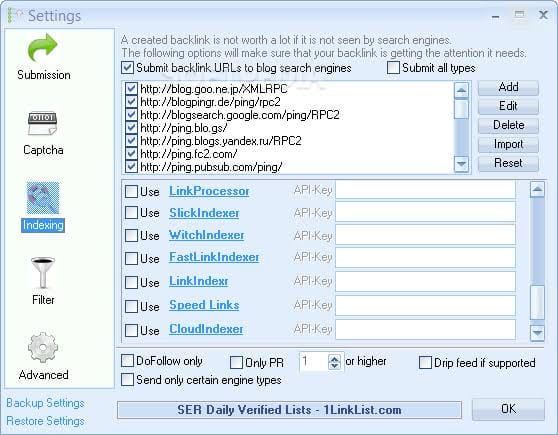
Task: Enable the Use LinkProcessor checkbox
Action: click(131, 192)
